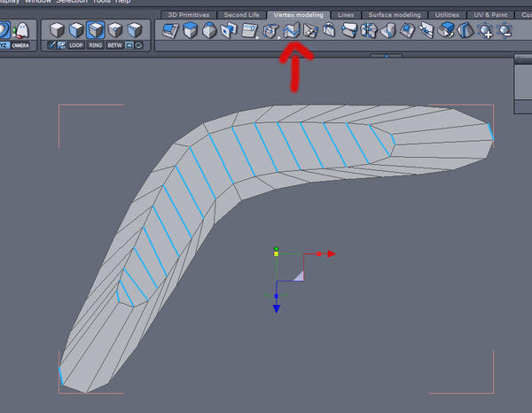Image resolution: width=532 pixels, height=413 pixels.
Task: Click the weld tool with blue center points
Action: pos(369,30)
